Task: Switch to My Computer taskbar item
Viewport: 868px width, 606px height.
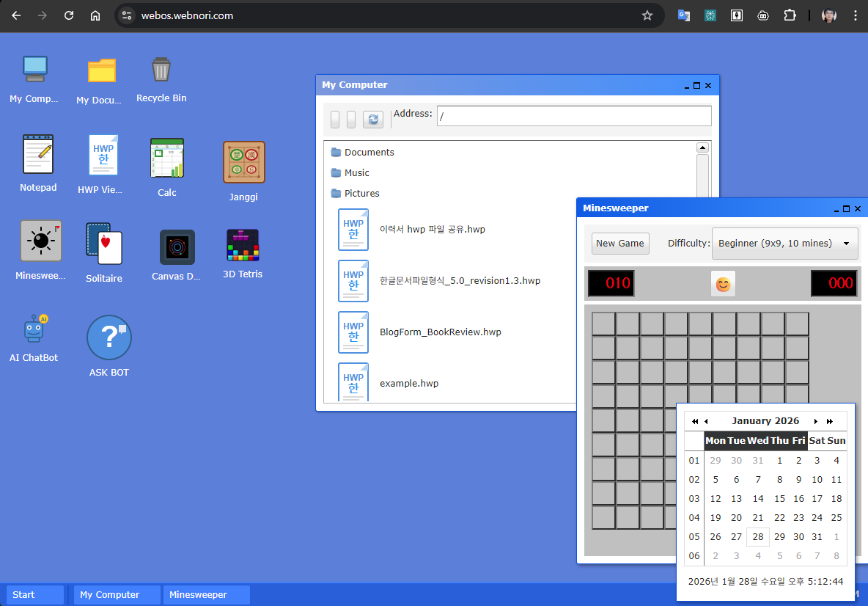Action: point(117,595)
